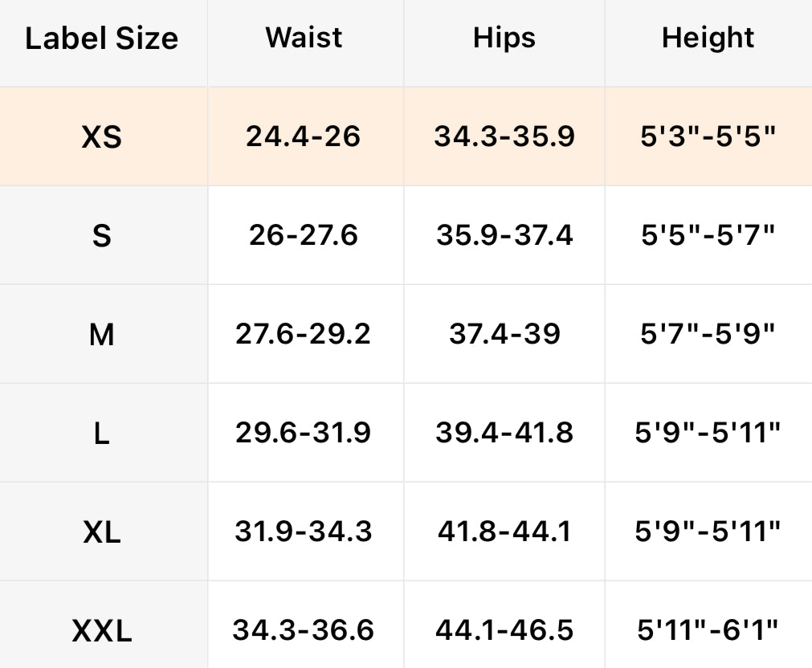Click the 26-27.6 waist value

pos(304,235)
